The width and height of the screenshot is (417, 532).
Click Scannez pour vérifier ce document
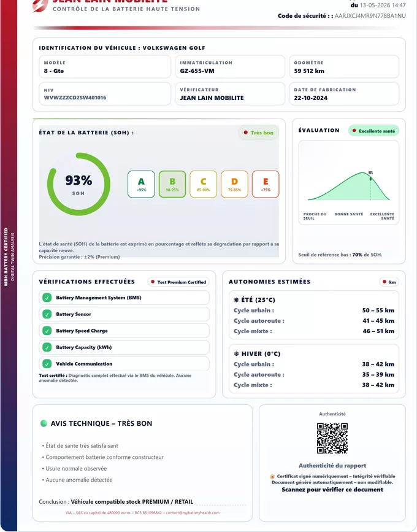pyautogui.click(x=332, y=490)
